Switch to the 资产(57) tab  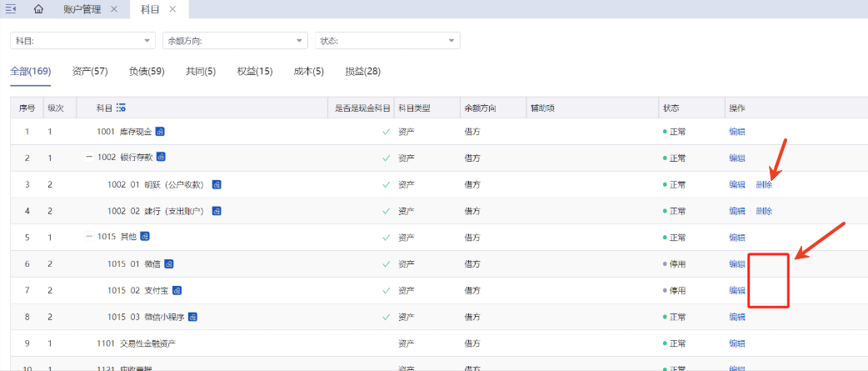pos(90,72)
